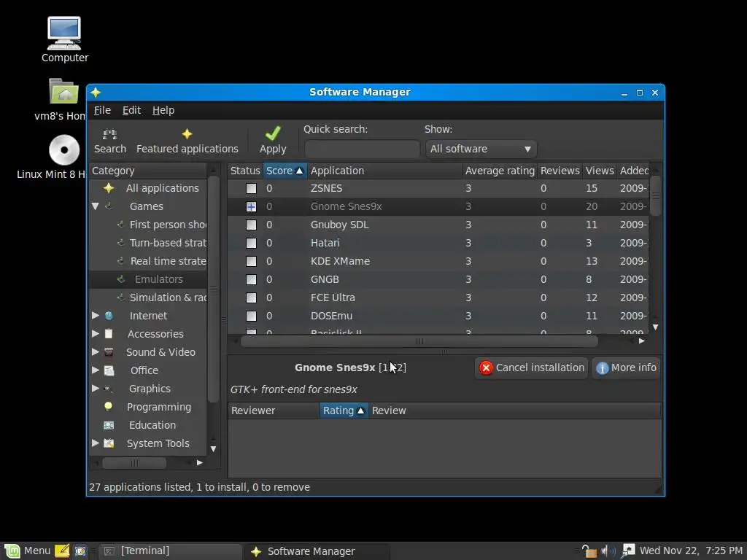Click the Education category icon
Viewport: 747px width, 560px height.
[109, 425]
